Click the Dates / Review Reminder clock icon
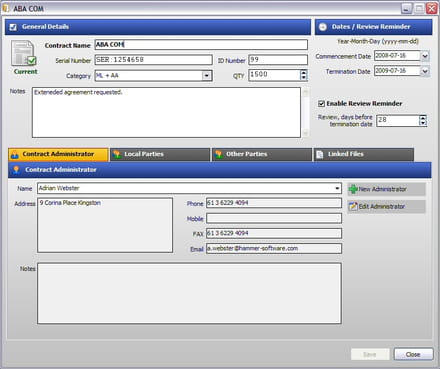Screen dimensions: 440x369 323,27
